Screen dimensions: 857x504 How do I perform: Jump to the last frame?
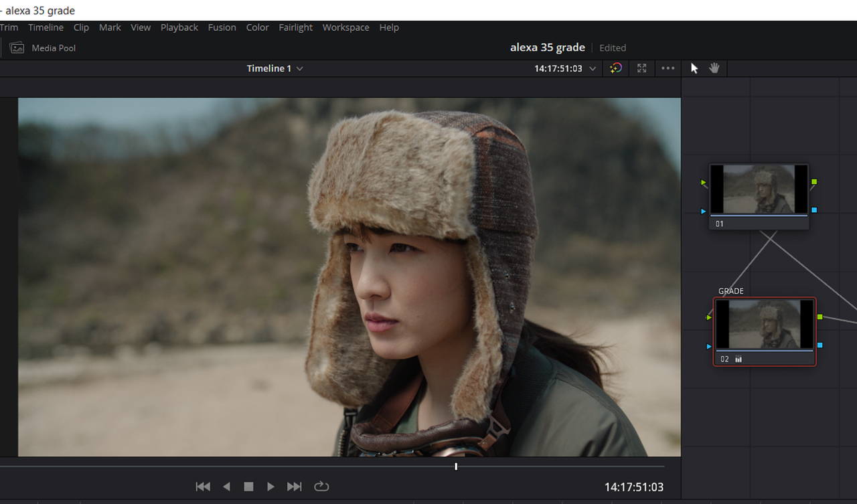(294, 487)
